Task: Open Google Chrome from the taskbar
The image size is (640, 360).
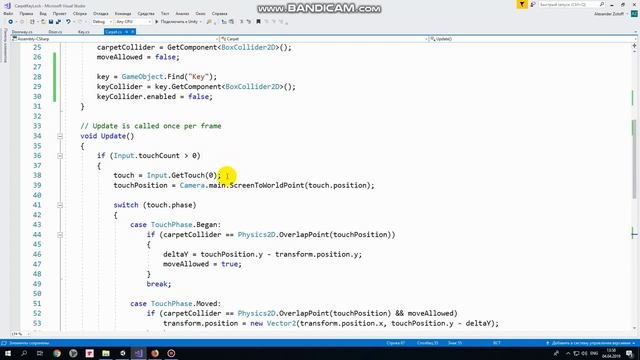Action: [x=57, y=353]
